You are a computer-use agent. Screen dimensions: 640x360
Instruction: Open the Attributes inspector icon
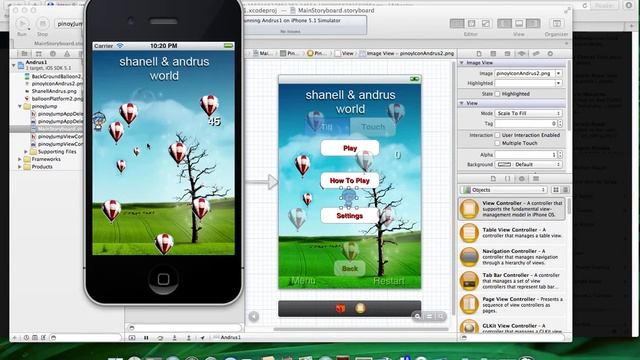[x=522, y=53]
